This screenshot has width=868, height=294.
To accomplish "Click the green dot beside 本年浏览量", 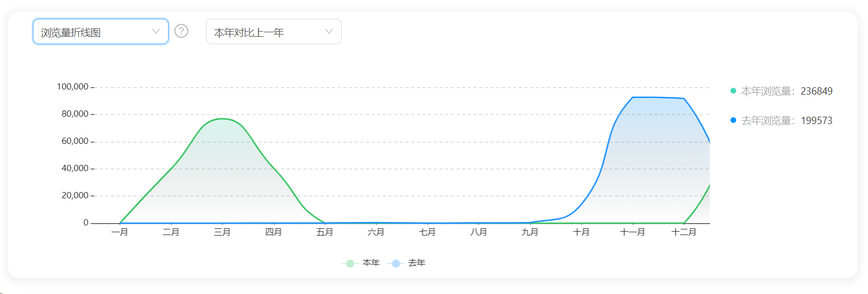I will [x=733, y=91].
